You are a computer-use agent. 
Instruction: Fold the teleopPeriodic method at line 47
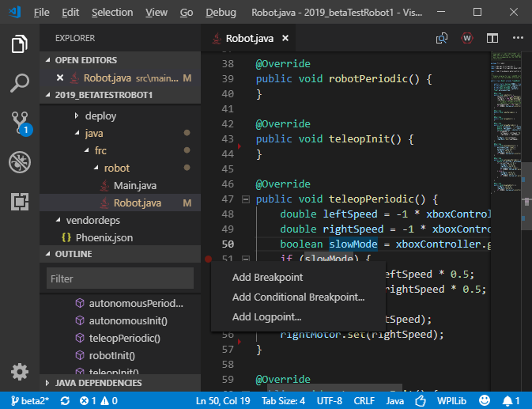[x=245, y=199]
